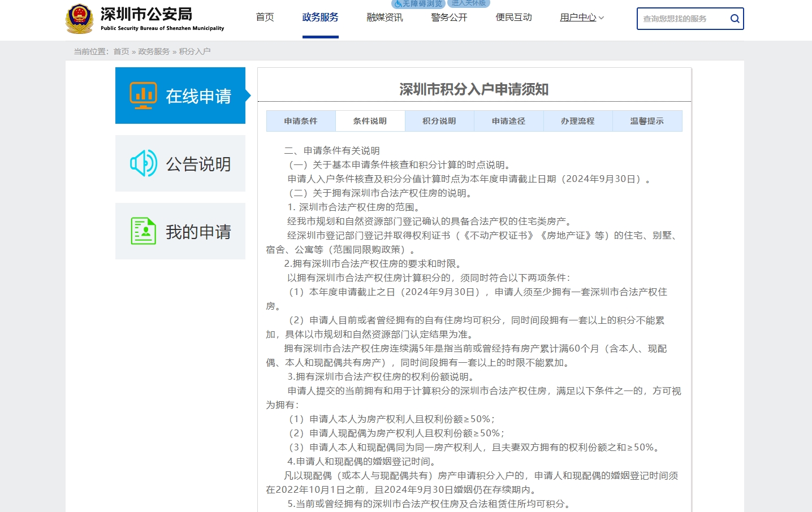
Task: Open 用户中心 link
Action: 578,18
